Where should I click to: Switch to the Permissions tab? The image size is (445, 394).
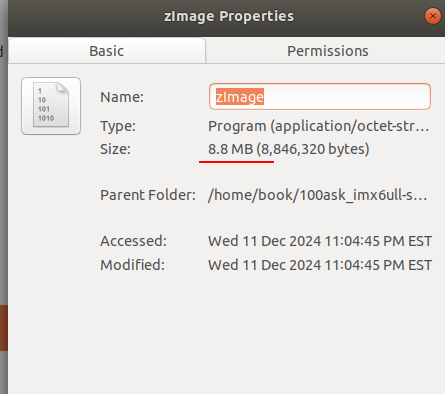pyautogui.click(x=328, y=51)
